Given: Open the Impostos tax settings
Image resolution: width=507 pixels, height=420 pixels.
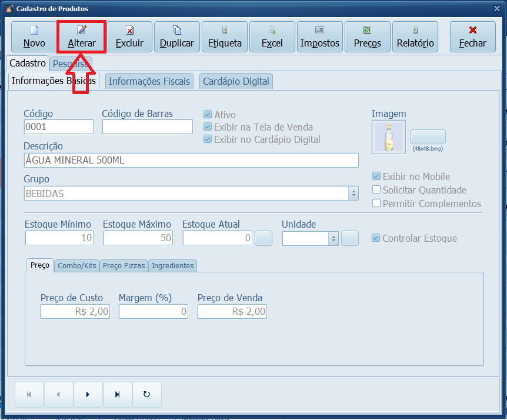Looking at the screenshot, I should [x=320, y=37].
